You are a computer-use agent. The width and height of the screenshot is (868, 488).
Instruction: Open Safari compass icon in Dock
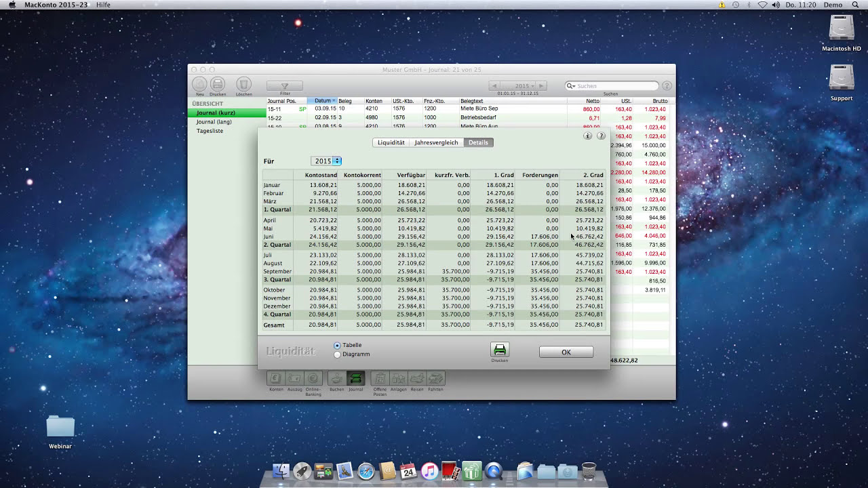point(366,471)
